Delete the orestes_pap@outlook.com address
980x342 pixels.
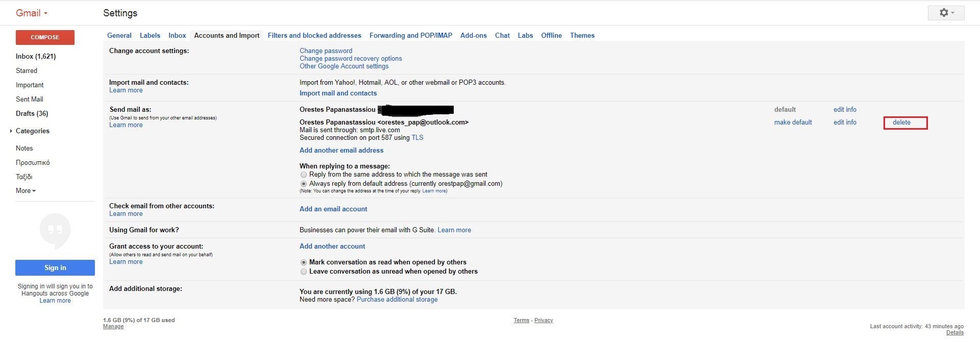point(901,122)
